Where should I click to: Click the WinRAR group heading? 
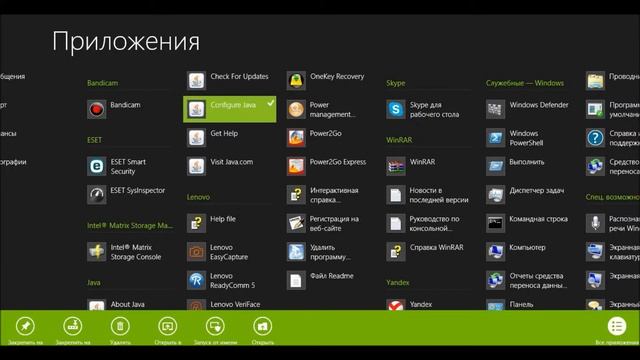(x=399, y=140)
